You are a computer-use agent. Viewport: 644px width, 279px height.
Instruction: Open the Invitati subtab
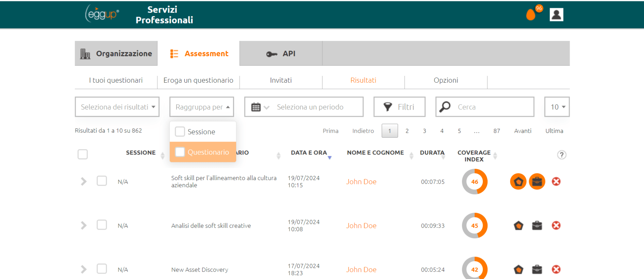(x=281, y=80)
